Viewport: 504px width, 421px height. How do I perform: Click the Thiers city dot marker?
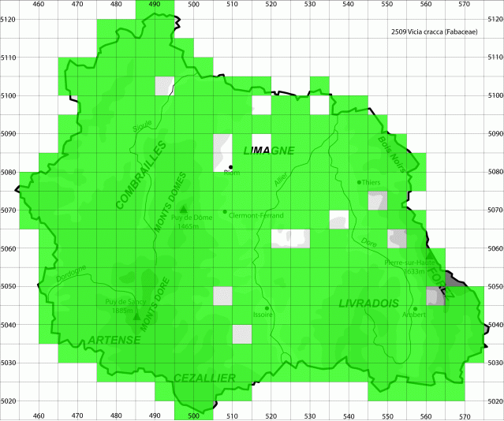pyautogui.click(x=360, y=183)
